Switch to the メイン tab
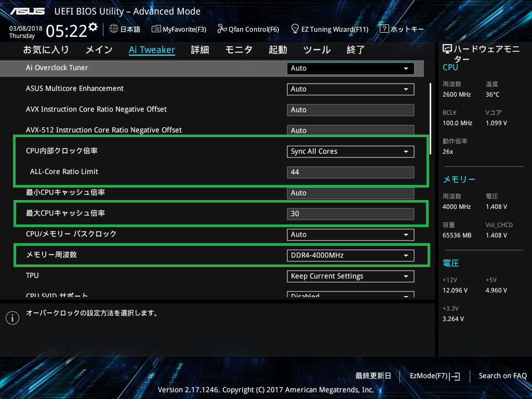 click(99, 50)
